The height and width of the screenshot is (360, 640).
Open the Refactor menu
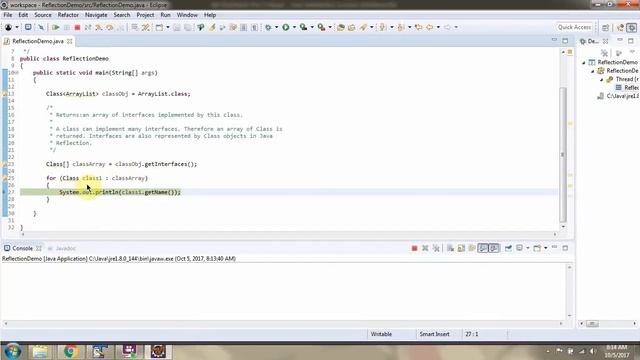[68, 15]
